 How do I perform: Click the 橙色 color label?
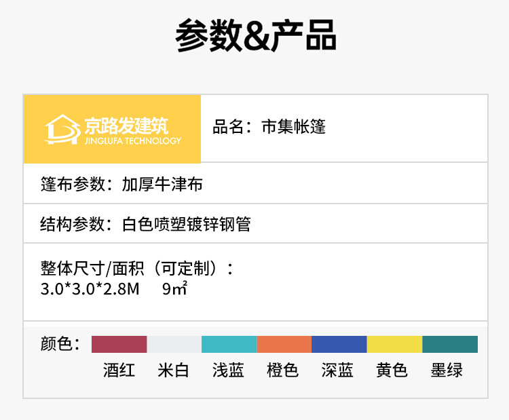[x=283, y=370]
